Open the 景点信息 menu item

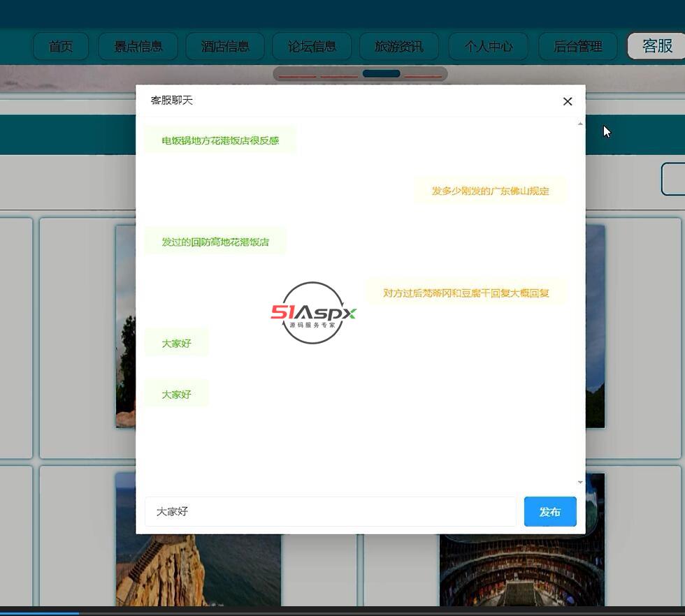138,46
